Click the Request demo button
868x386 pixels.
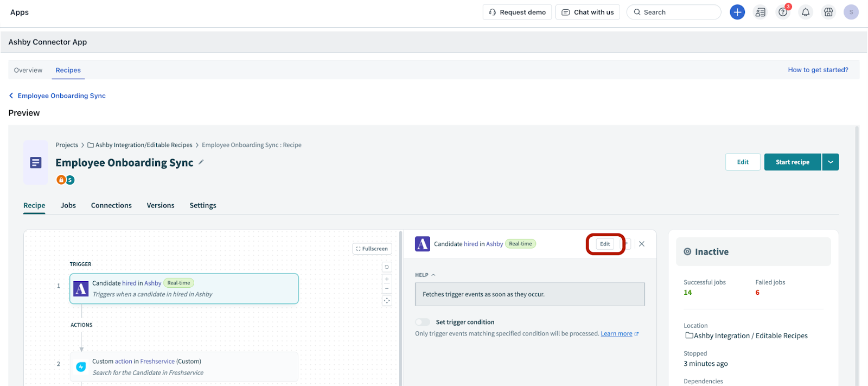[x=517, y=12]
